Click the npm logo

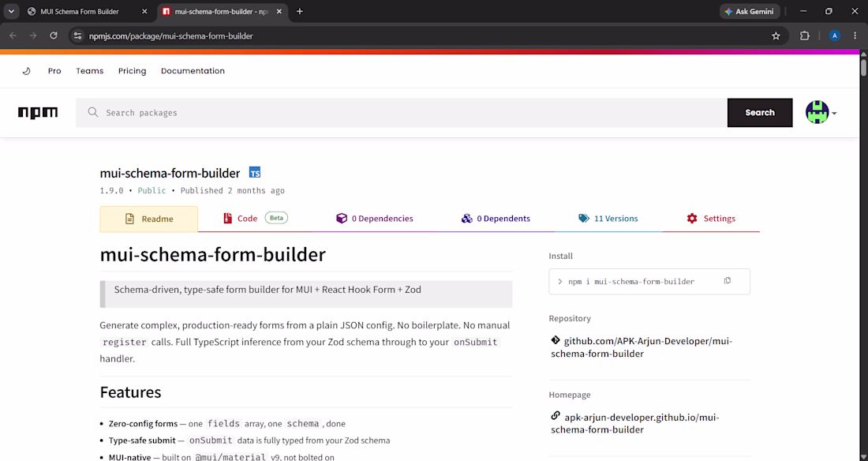38,112
